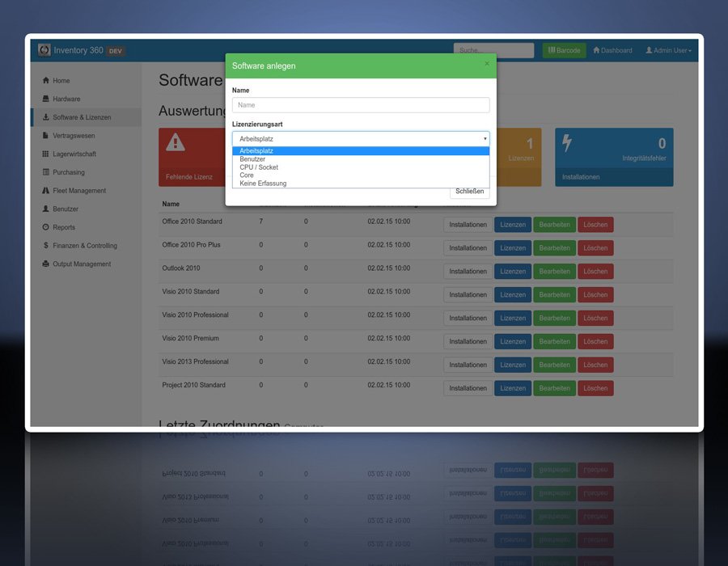
Task: Open Hardware in the sidebar
Action: (66, 99)
